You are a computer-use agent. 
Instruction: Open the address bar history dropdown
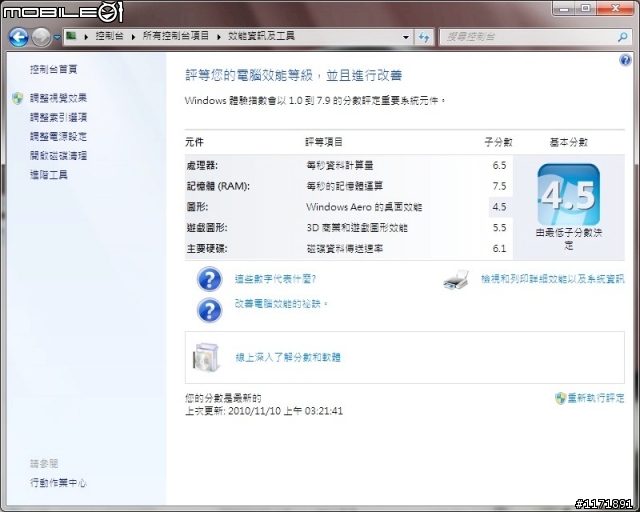pyautogui.click(x=406, y=37)
